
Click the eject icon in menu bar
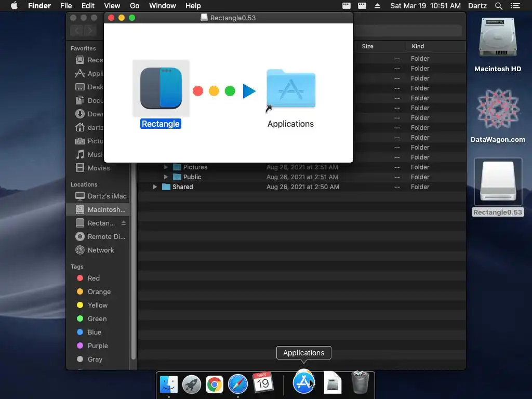377,6
